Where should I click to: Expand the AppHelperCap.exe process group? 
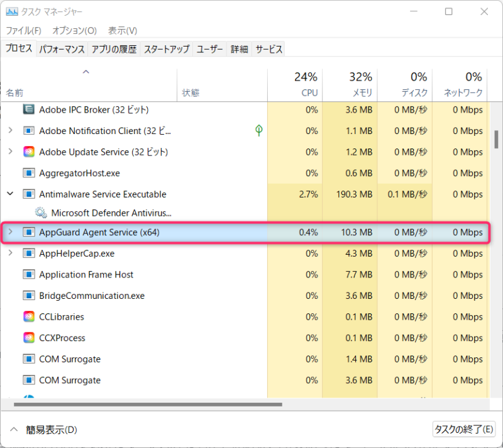10,253
